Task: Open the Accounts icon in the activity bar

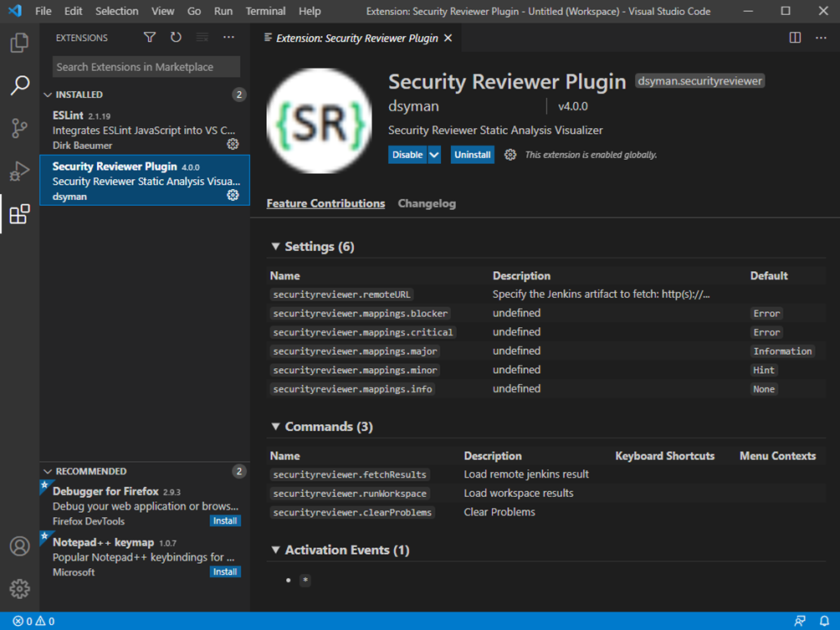Action: point(19,545)
